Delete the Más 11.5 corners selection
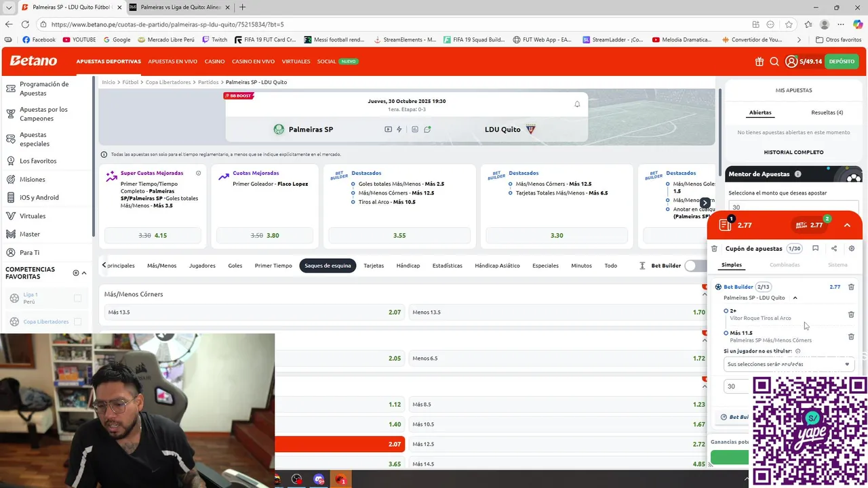This screenshot has height=488, width=868. point(851,336)
